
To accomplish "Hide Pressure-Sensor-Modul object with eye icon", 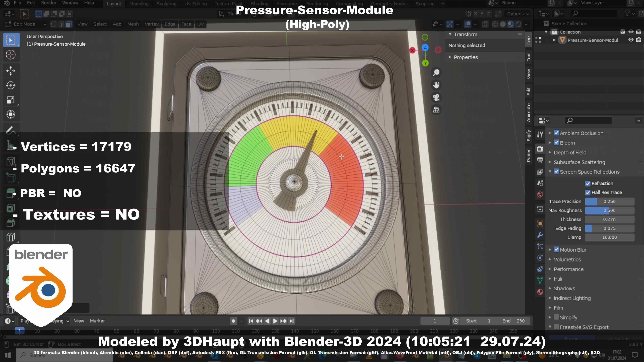I will [x=631, y=40].
